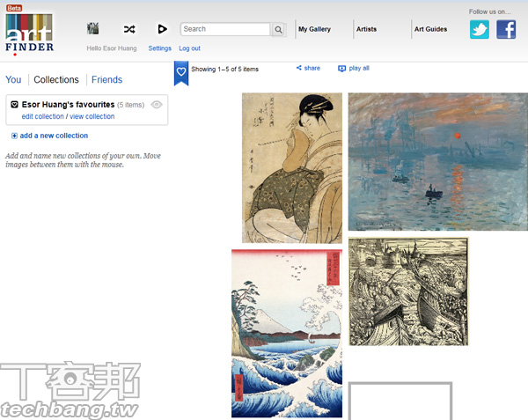Image resolution: width=528 pixels, height=420 pixels.
Task: Click the Hello Esor Huang greeting
Action: click(x=112, y=48)
